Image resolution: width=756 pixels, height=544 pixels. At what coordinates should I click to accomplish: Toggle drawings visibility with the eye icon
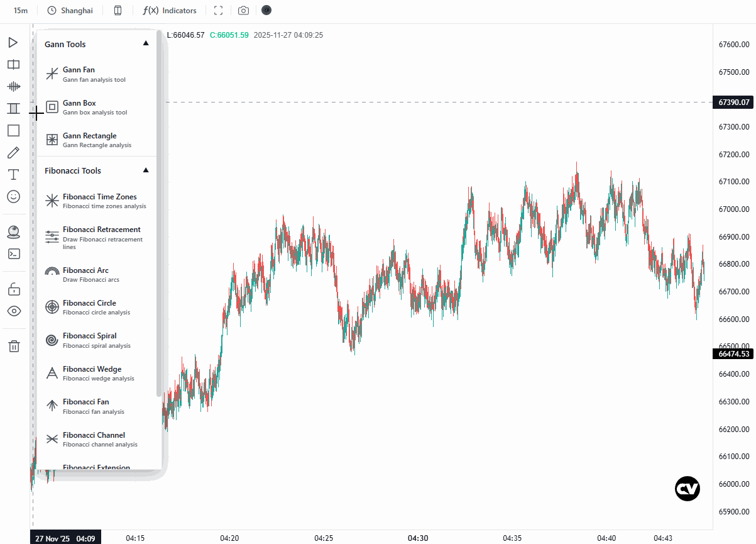(13, 311)
